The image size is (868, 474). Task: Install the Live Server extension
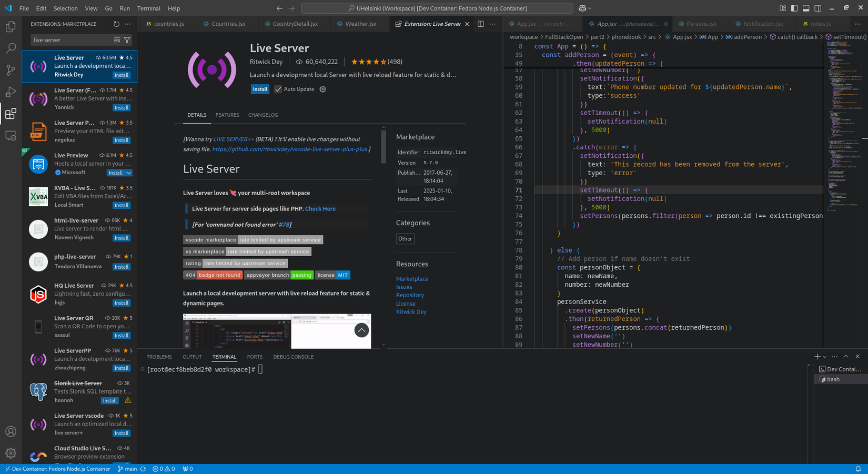260,89
